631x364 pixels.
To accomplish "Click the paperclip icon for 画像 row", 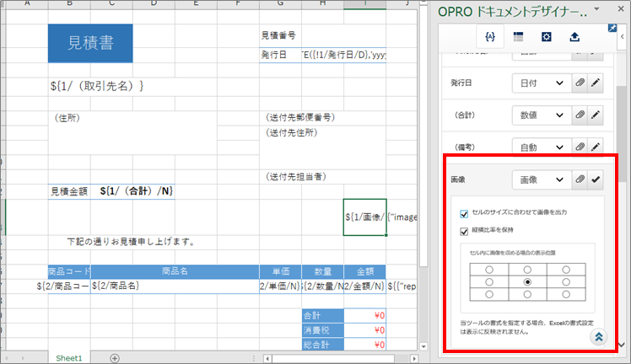I will point(580,179).
